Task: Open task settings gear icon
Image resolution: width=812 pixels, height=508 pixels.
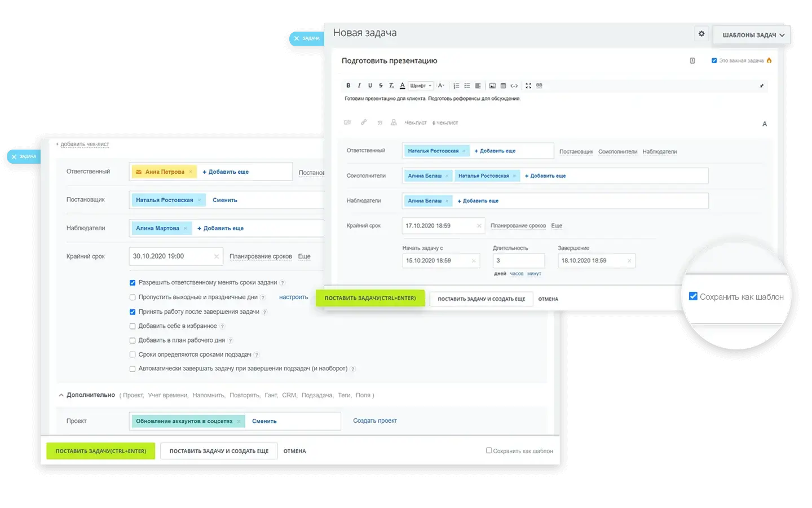Action: tap(701, 34)
